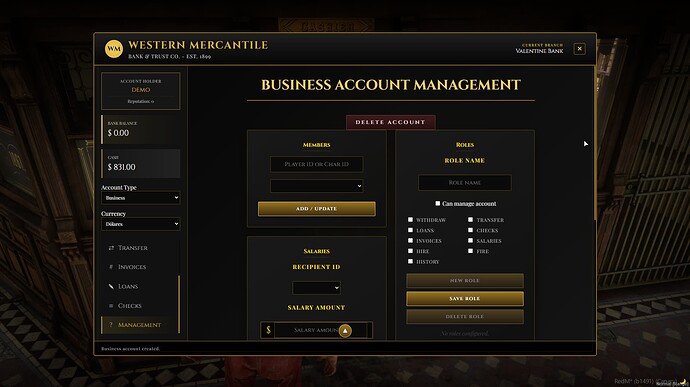Screen dimensions: 690x387
Task: Click the Save Role button
Action: click(465, 299)
